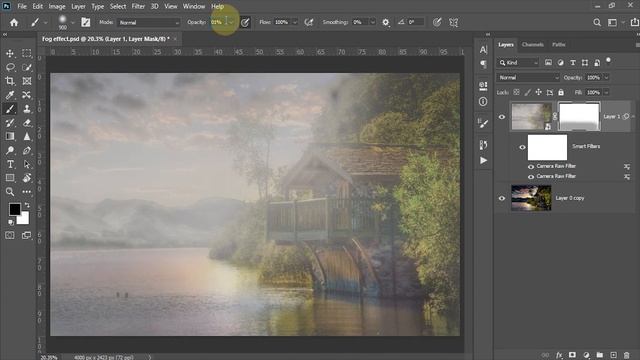Select the Rectangular Marquee tool
This screenshot has height=360, width=640.
click(x=27, y=53)
